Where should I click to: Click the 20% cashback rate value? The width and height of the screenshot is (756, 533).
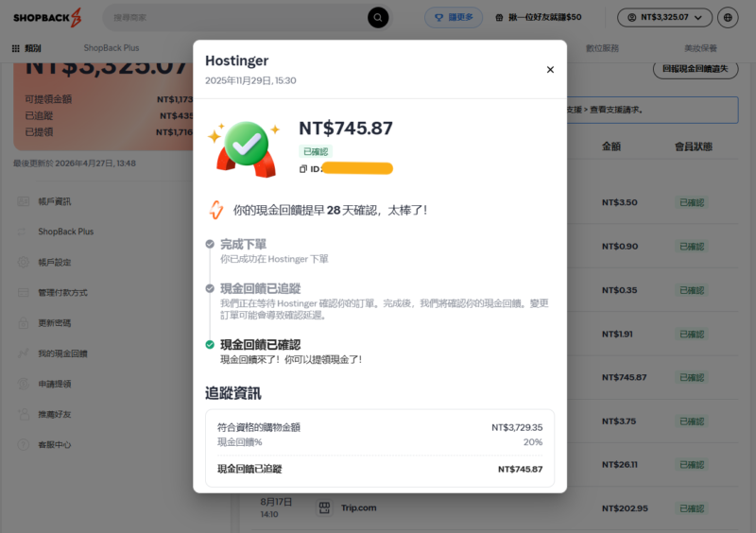click(x=533, y=442)
